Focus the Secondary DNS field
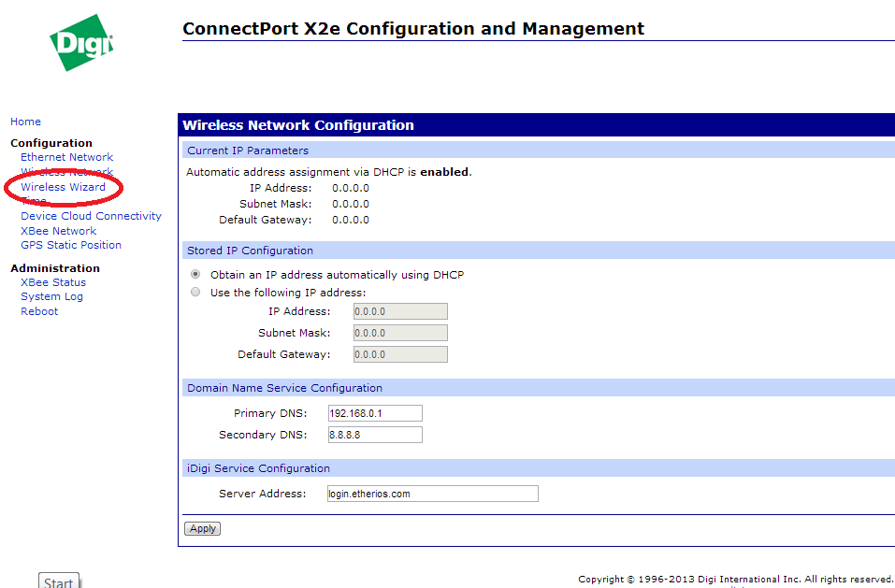The image size is (895, 588). (x=374, y=435)
